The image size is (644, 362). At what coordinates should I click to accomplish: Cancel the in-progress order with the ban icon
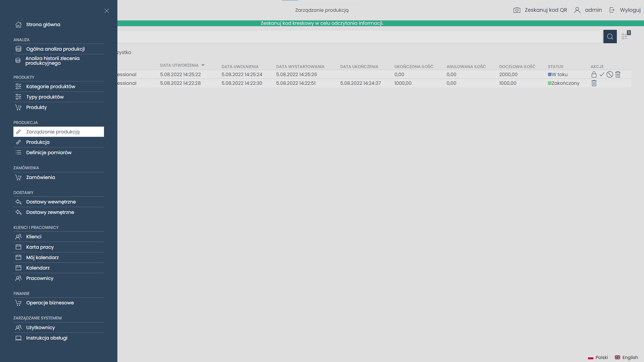point(610,74)
